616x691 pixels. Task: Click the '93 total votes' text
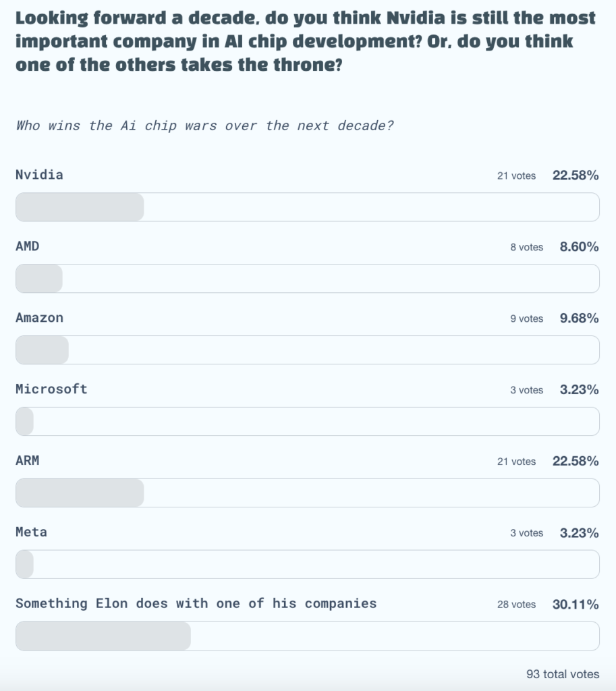pyautogui.click(x=562, y=674)
